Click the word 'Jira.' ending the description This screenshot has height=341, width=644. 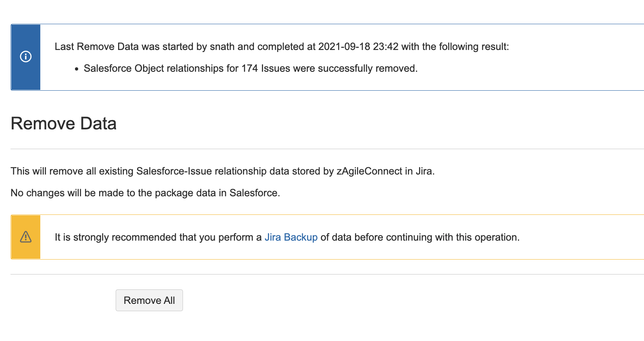click(x=425, y=171)
